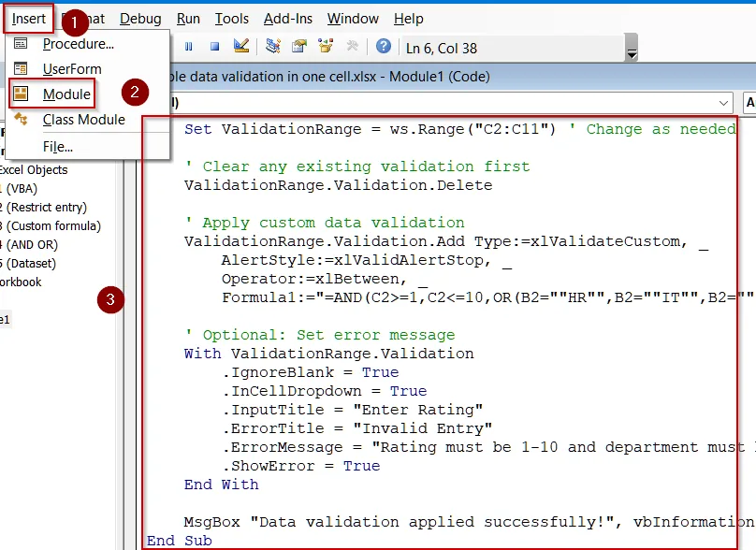Click the 'Apply custom data validation' comment

[x=325, y=223]
